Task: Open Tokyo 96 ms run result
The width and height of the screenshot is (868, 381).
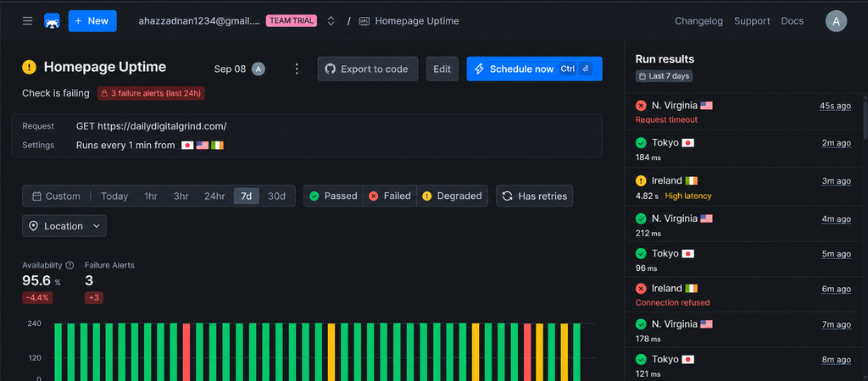Action: click(743, 259)
